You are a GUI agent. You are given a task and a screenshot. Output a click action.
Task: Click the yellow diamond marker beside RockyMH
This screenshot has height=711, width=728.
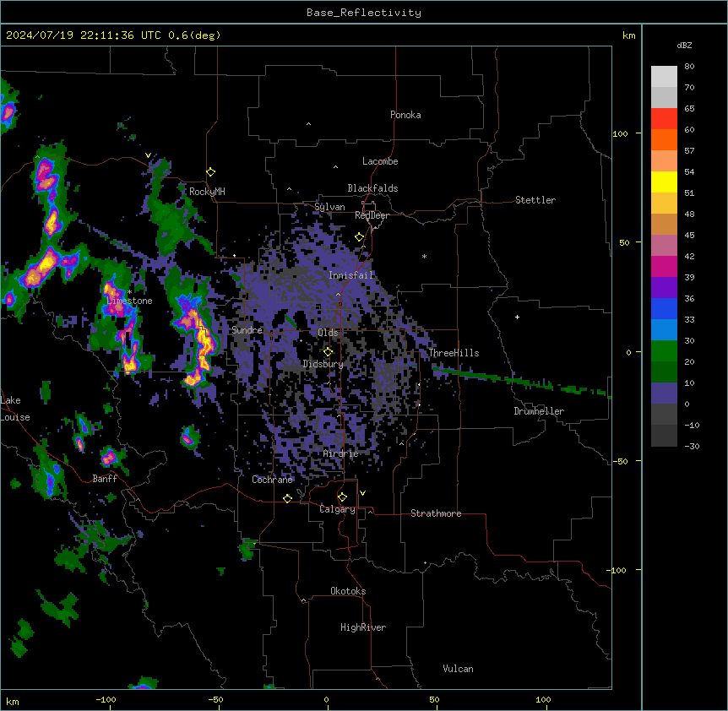point(211,172)
